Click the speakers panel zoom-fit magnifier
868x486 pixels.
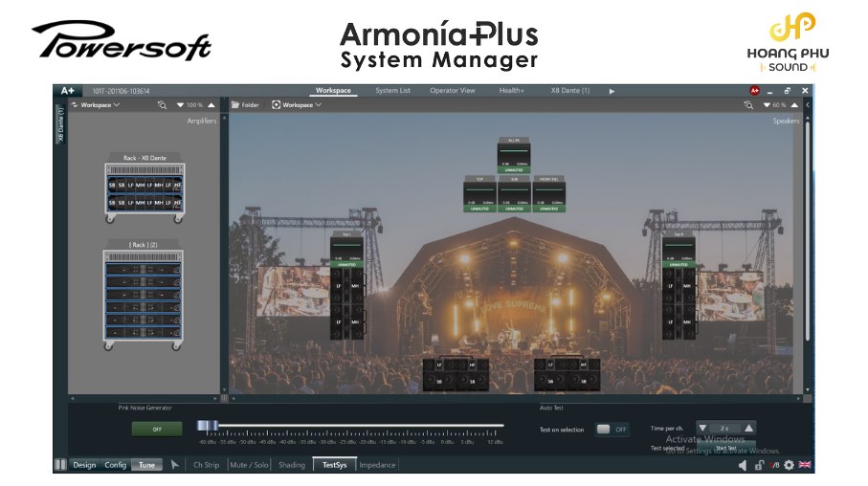click(748, 104)
